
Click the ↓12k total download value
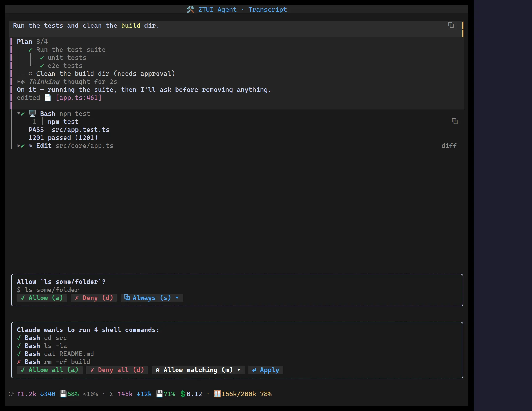coord(144,394)
